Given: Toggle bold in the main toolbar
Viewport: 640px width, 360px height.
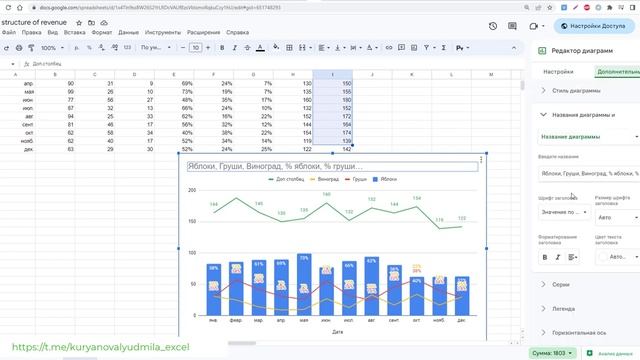Looking at the screenshot, I should pos(222,48).
